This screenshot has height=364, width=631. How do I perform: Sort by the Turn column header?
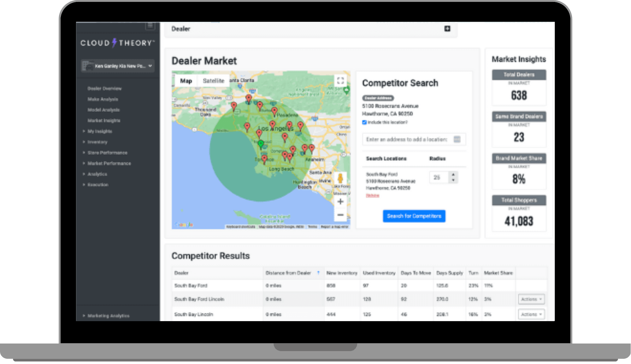pos(473,273)
